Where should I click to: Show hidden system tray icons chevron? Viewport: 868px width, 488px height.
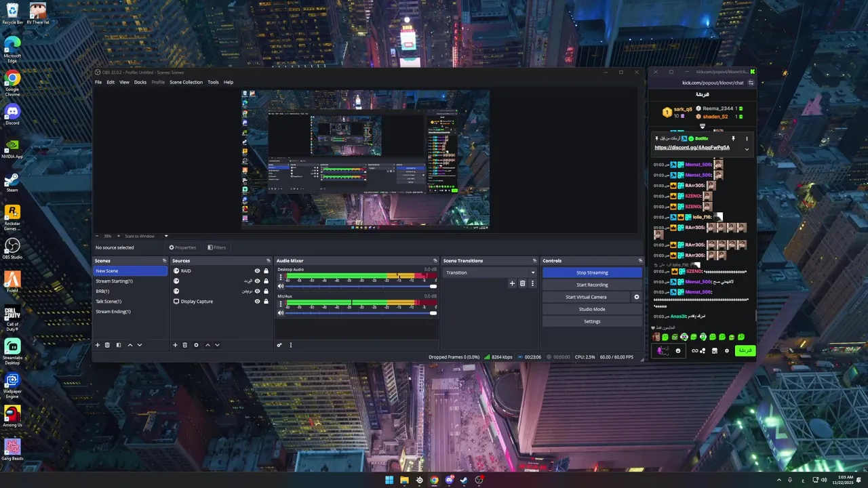[778, 480]
